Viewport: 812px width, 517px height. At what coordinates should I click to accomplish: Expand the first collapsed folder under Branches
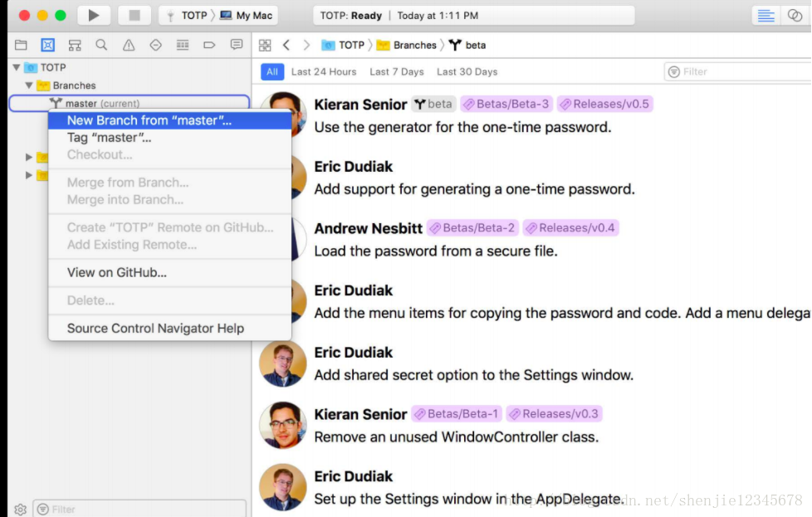point(29,157)
